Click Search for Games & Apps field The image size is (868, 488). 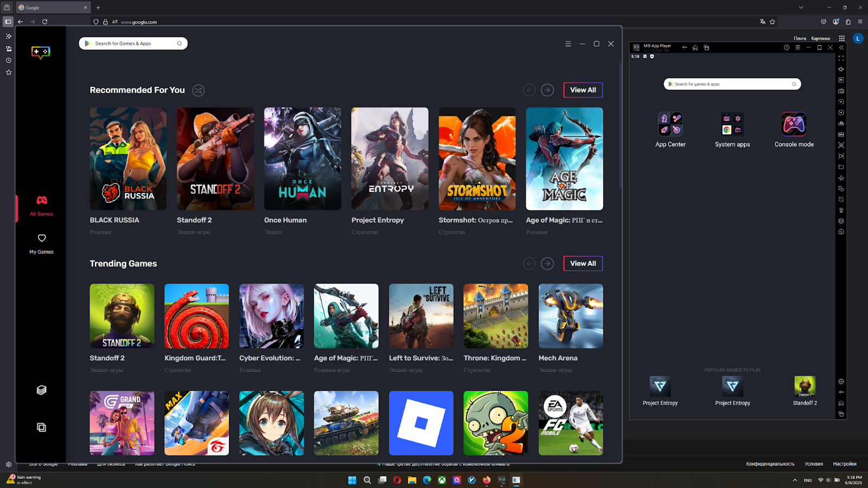pyautogui.click(x=133, y=43)
